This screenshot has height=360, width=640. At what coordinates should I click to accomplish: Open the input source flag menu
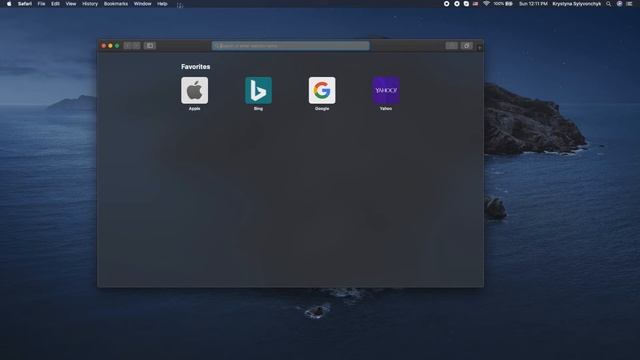pos(476,4)
